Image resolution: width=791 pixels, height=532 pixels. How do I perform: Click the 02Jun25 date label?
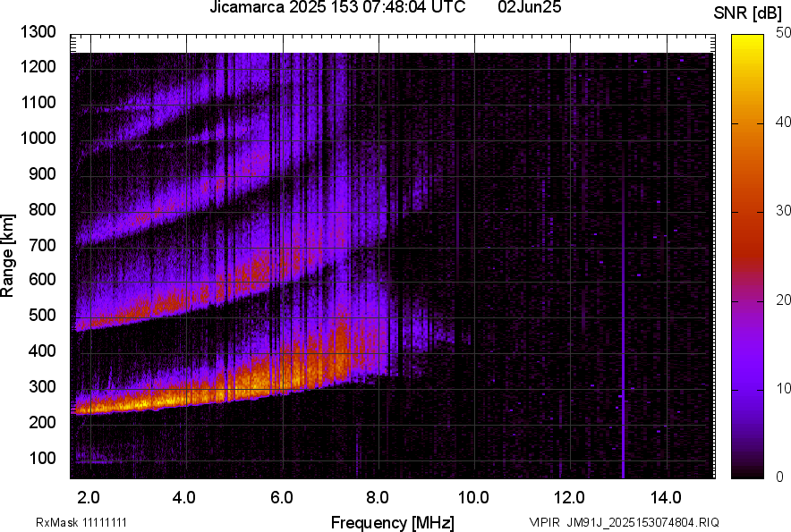529,7
